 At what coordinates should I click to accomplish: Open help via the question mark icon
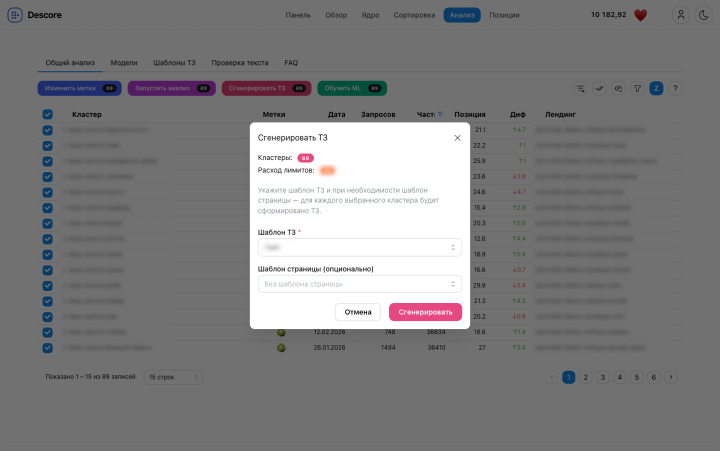coord(675,88)
